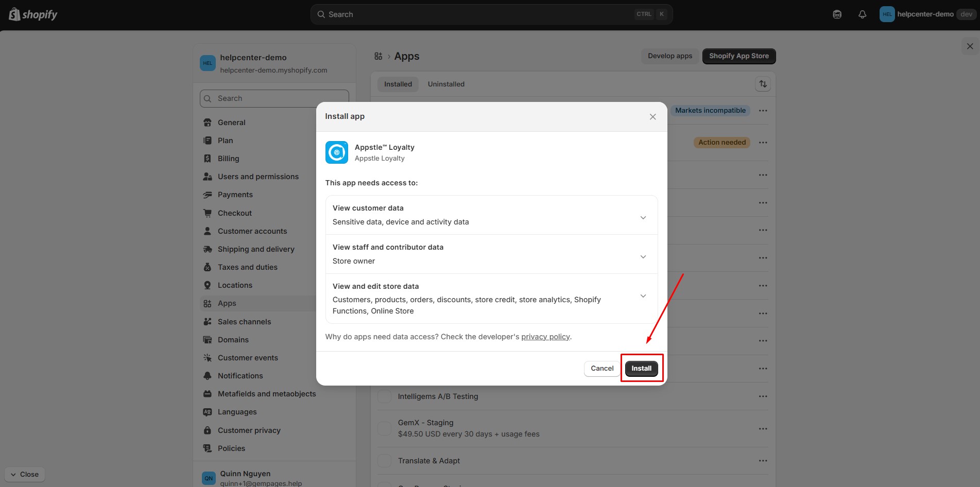
Task: Switch to the Uninstalled tab
Action: click(x=446, y=84)
